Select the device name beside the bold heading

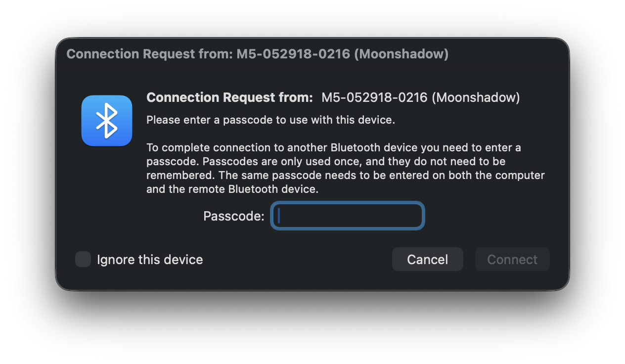tap(420, 97)
